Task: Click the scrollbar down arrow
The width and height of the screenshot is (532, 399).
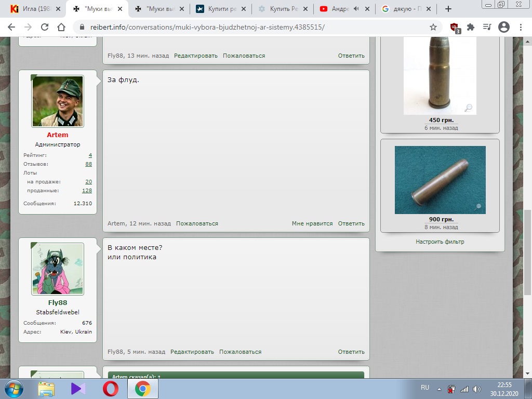Action: point(528,374)
